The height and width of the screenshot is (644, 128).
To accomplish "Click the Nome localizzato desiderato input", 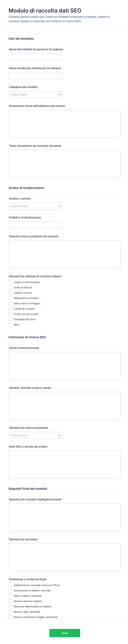I will 35,76.
